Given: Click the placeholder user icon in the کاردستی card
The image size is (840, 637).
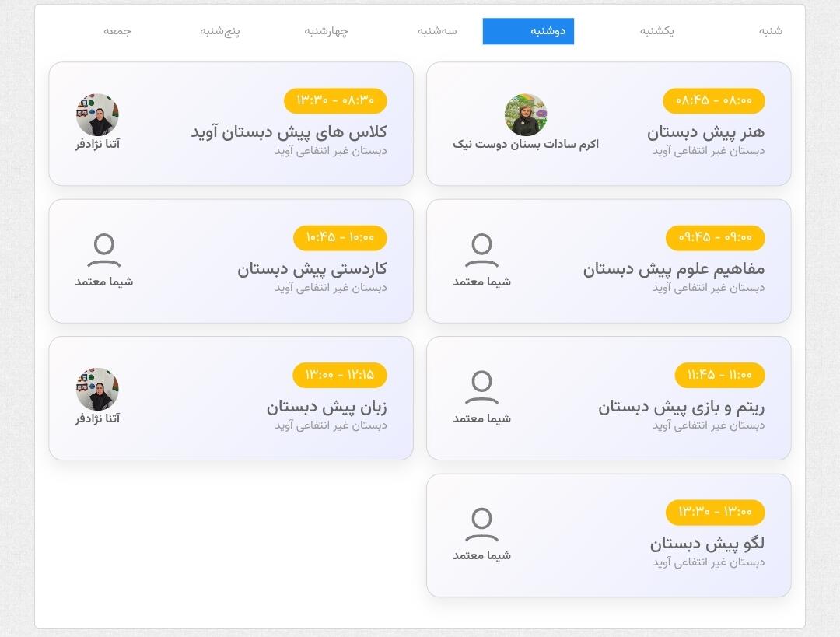Looking at the screenshot, I should coord(104,250).
